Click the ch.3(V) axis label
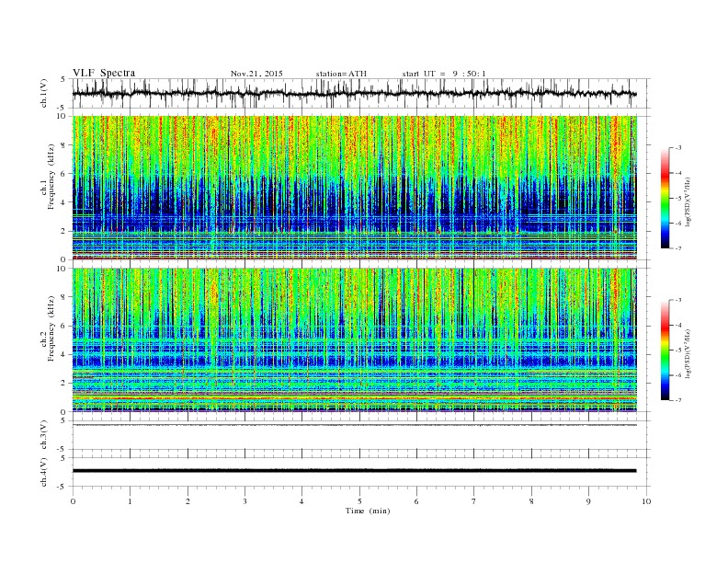 pos(44,435)
